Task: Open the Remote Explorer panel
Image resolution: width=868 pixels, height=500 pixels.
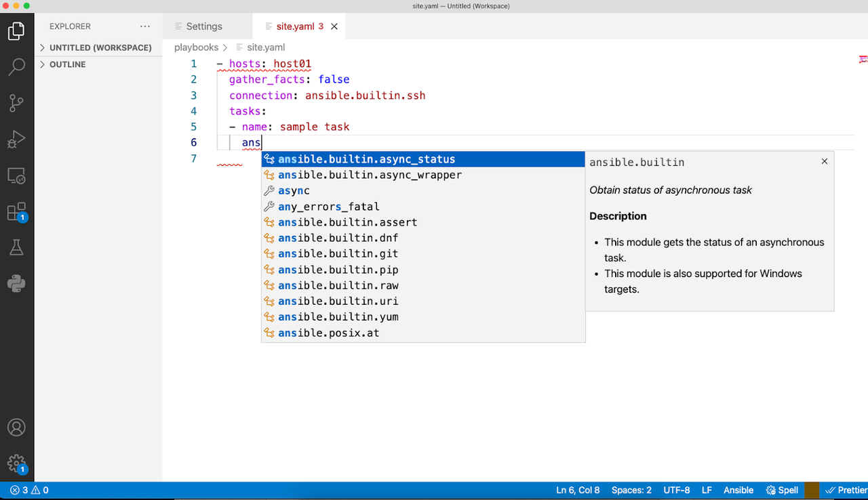Action: (16, 175)
